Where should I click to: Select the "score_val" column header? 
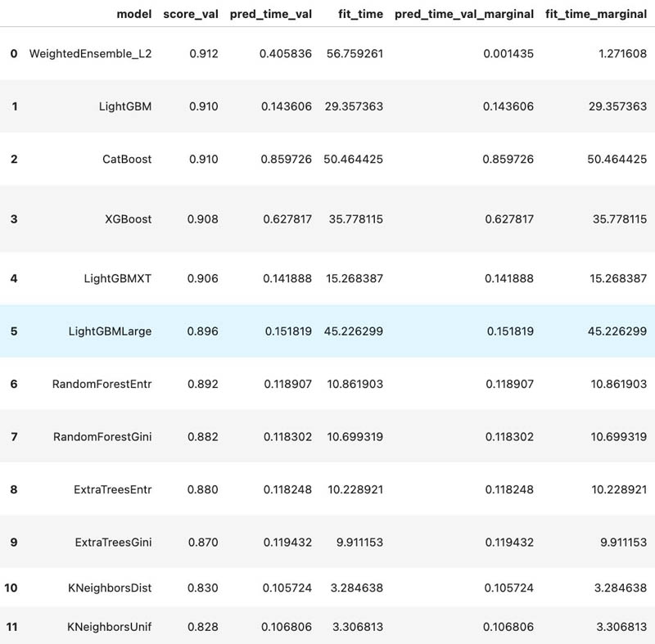tap(191, 14)
